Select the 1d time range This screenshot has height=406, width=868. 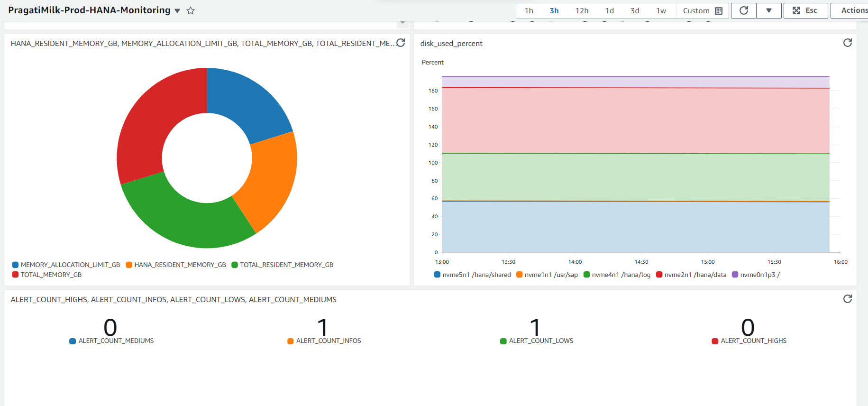610,10
